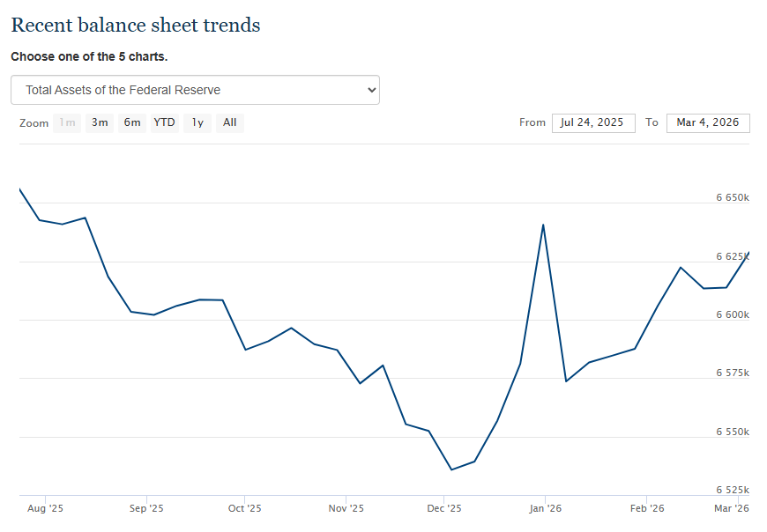The height and width of the screenshot is (532, 767).
Task: Click the 6 600k axis label
Action: click(x=733, y=314)
